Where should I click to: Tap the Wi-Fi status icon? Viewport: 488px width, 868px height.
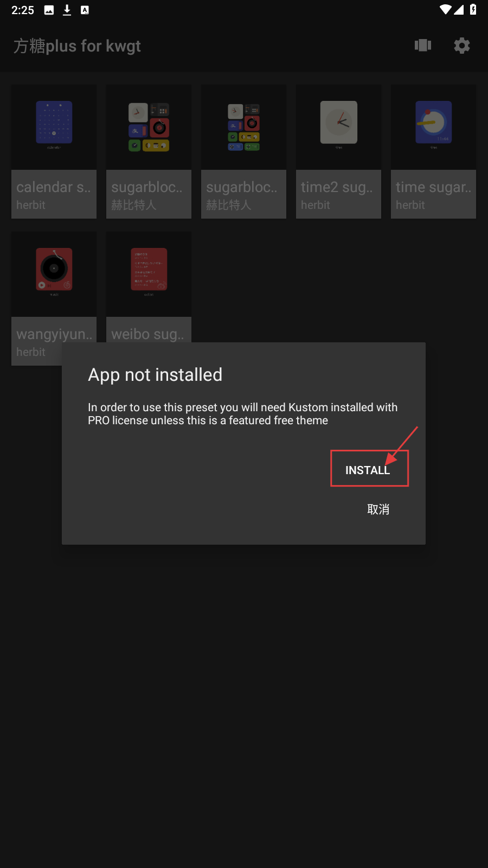(446, 10)
